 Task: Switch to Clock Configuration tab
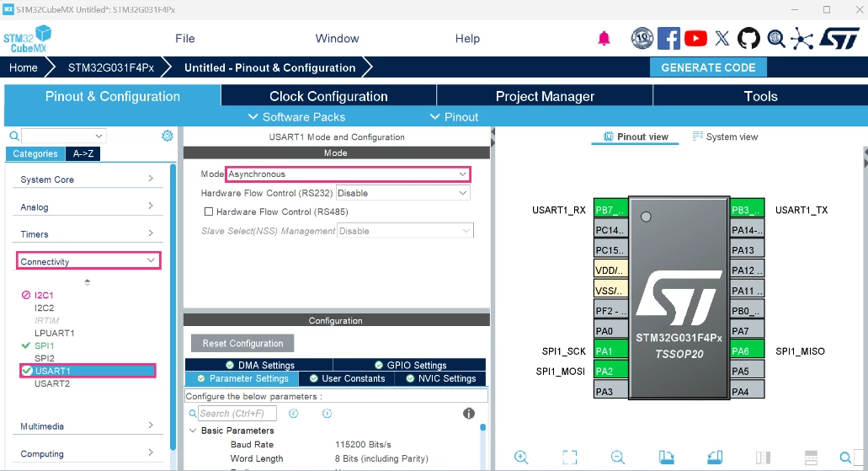[x=328, y=96]
